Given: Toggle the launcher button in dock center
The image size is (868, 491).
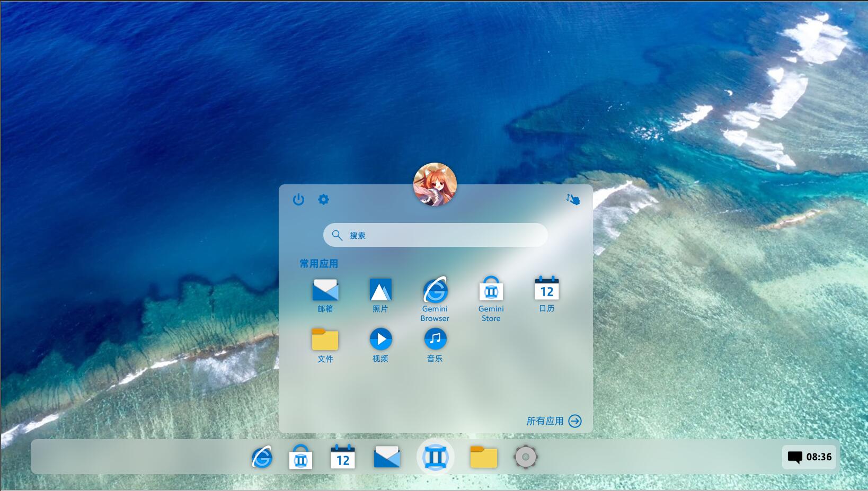Looking at the screenshot, I should tap(436, 457).
